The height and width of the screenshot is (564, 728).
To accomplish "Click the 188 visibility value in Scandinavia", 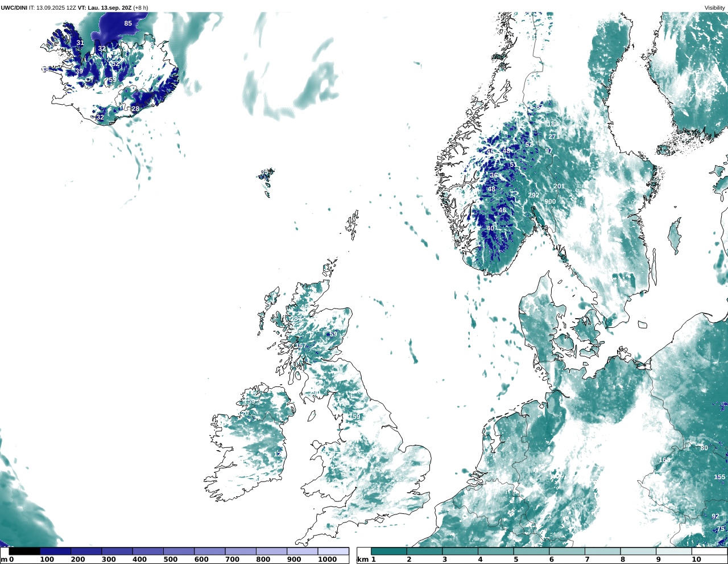I will pos(553,124).
